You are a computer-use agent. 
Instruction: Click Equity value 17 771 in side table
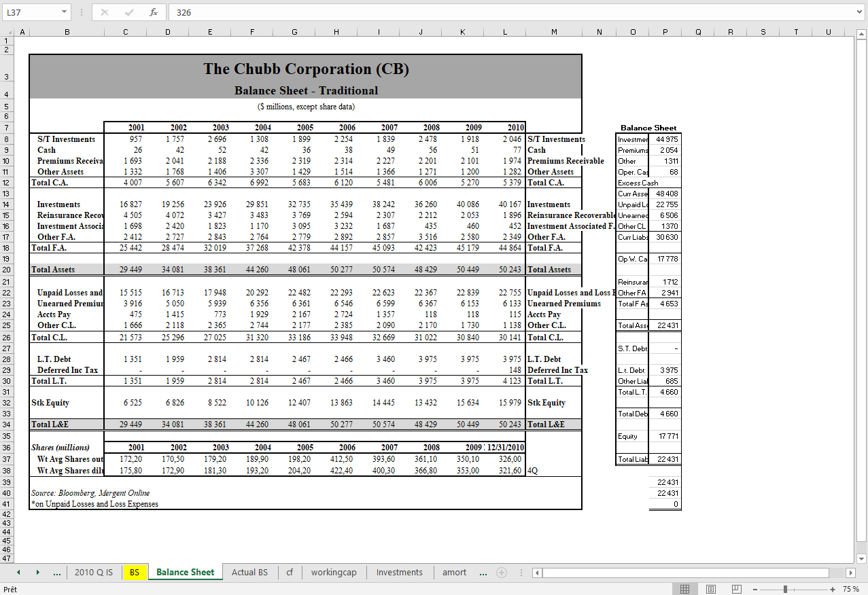667,437
